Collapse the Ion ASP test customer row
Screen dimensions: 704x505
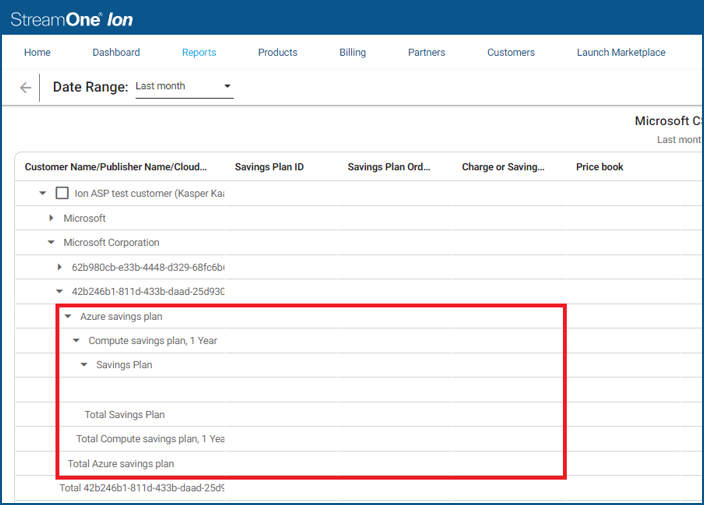click(x=43, y=193)
